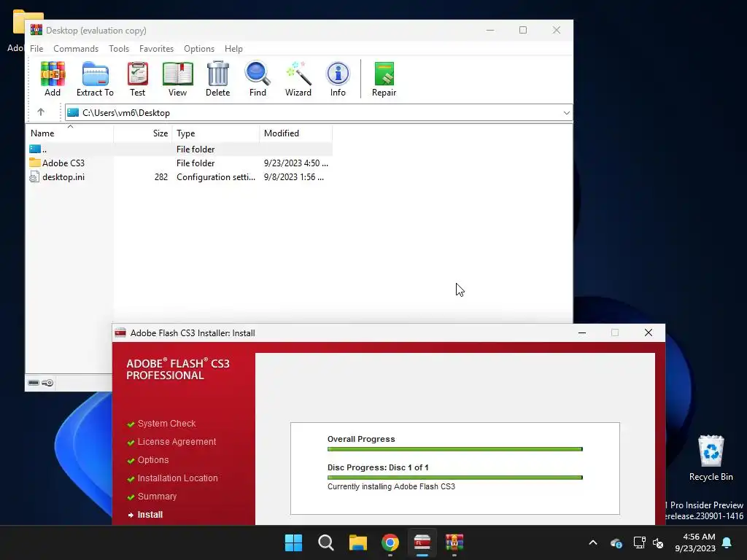This screenshot has width=747, height=560.
Task: Open taskbar Search icon
Action: point(326,542)
